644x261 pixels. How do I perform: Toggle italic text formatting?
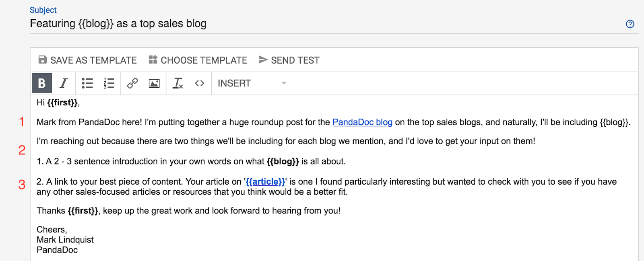[x=64, y=83]
